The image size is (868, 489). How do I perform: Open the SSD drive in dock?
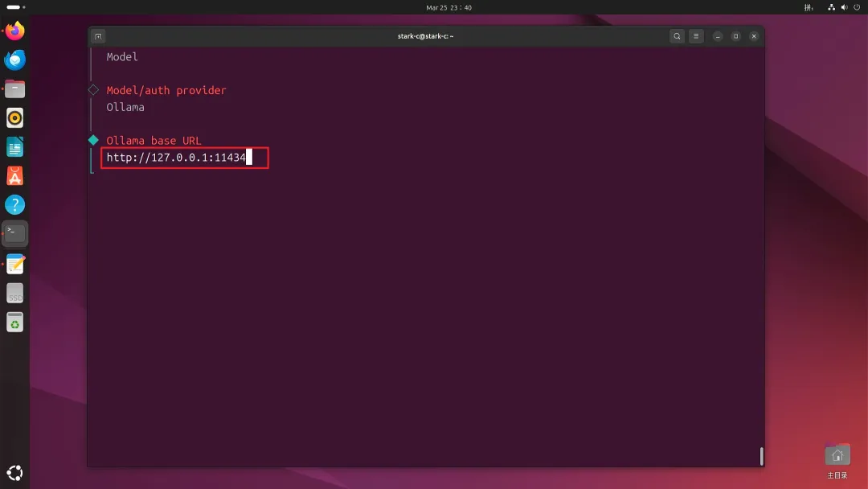point(15,293)
